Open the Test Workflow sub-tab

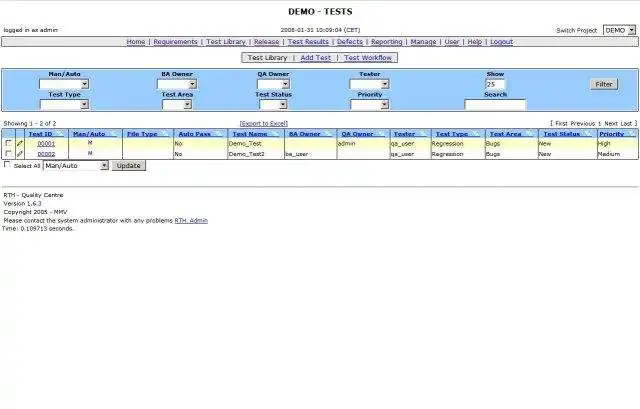pos(368,58)
